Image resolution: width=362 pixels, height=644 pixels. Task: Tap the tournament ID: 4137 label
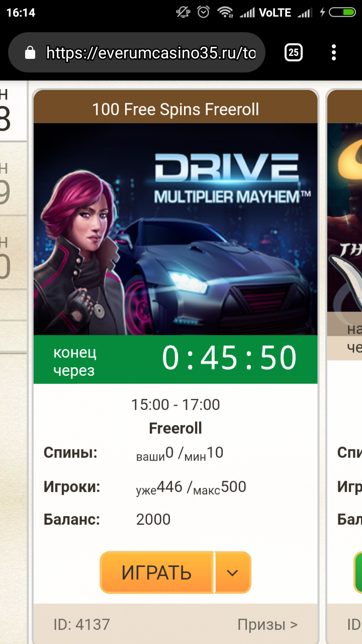(81, 625)
